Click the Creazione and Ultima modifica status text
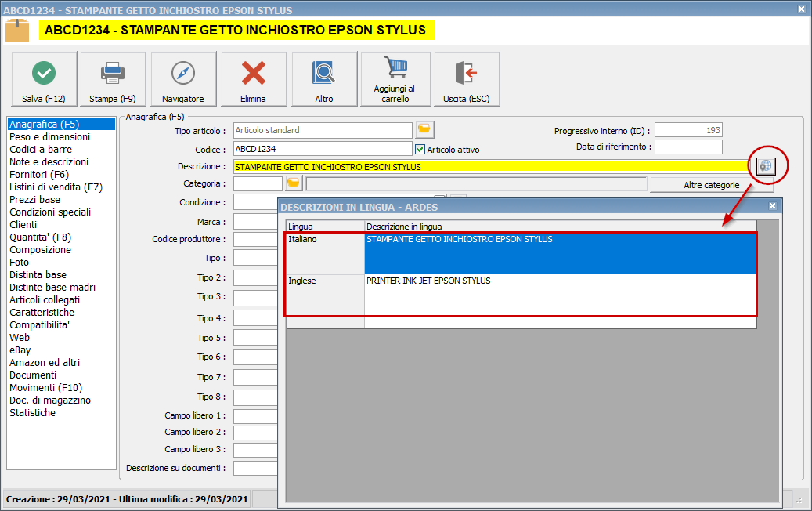Screen dimensions: 812x511 127,499
